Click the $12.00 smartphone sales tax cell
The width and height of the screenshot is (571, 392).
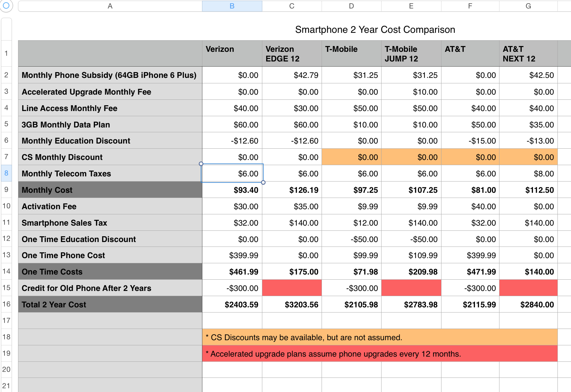click(352, 223)
